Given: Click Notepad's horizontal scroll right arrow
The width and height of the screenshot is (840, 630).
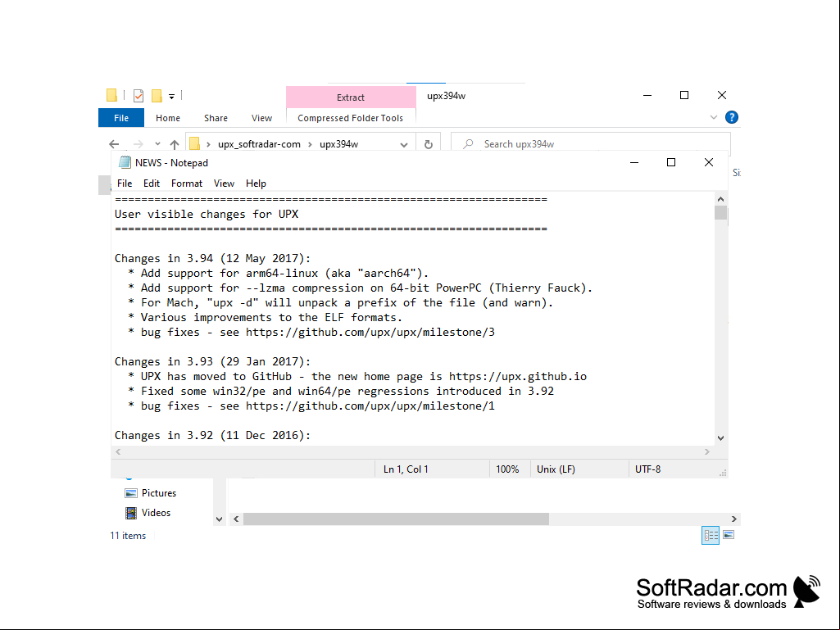Looking at the screenshot, I should (x=707, y=451).
